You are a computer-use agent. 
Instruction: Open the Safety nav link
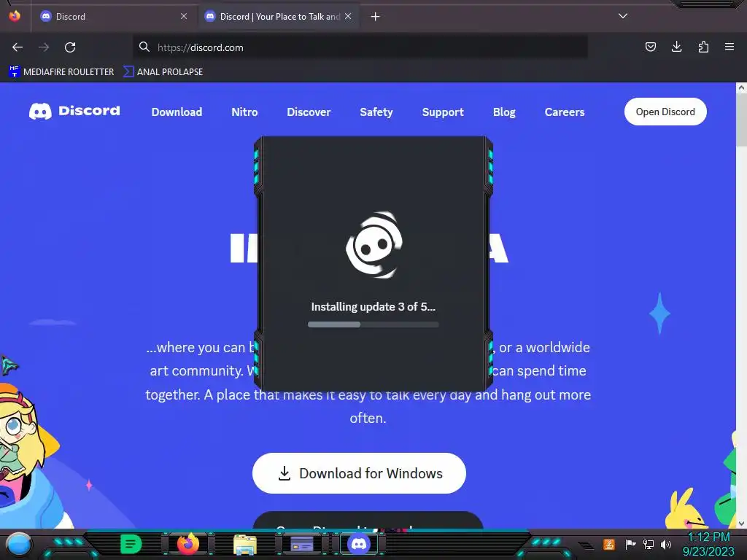click(376, 112)
